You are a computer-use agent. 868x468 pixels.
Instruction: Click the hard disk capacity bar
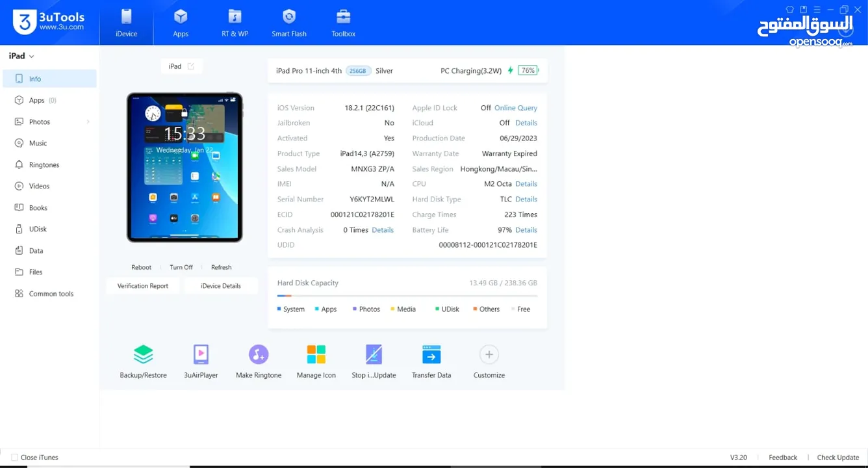pyautogui.click(x=407, y=296)
